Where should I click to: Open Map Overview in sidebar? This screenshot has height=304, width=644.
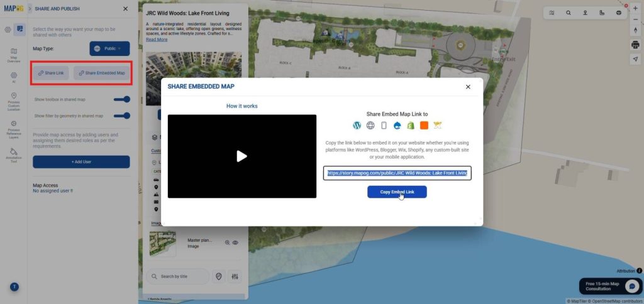[x=14, y=55]
